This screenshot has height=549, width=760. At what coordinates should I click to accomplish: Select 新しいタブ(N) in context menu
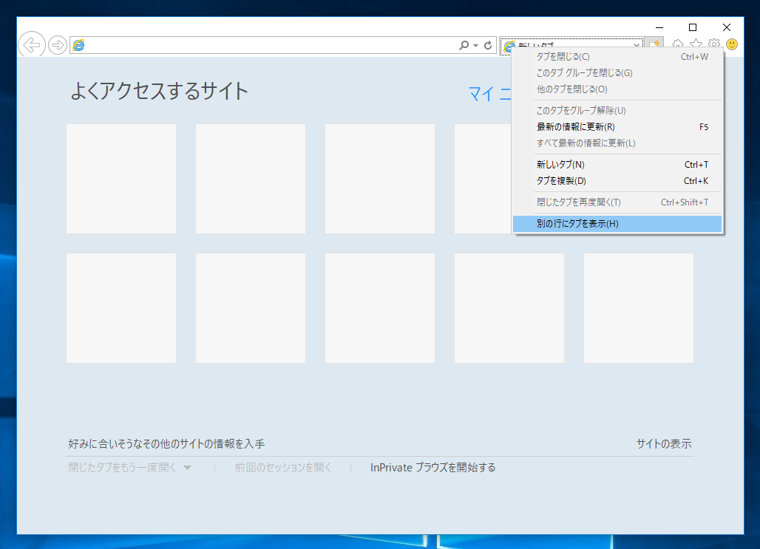[618, 165]
